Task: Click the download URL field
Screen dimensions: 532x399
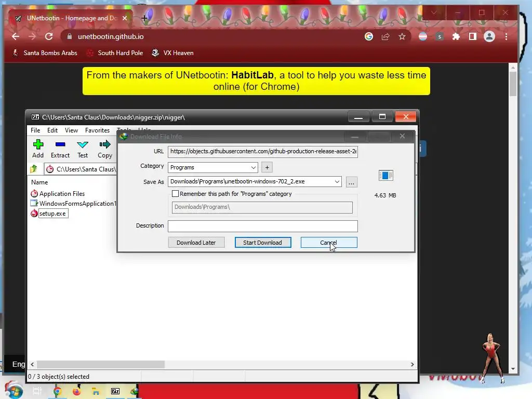Action: tap(262, 151)
